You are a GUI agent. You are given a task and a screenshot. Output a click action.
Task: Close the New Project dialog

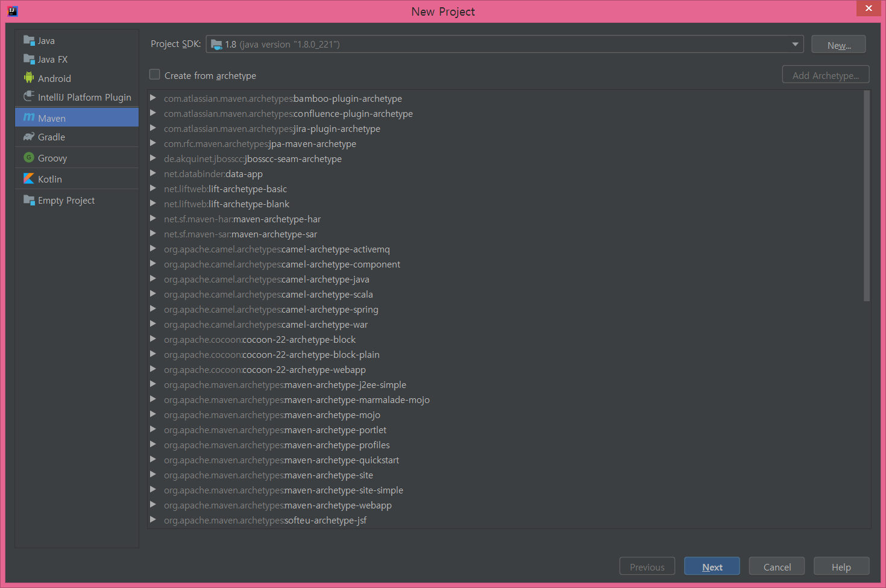tap(869, 8)
